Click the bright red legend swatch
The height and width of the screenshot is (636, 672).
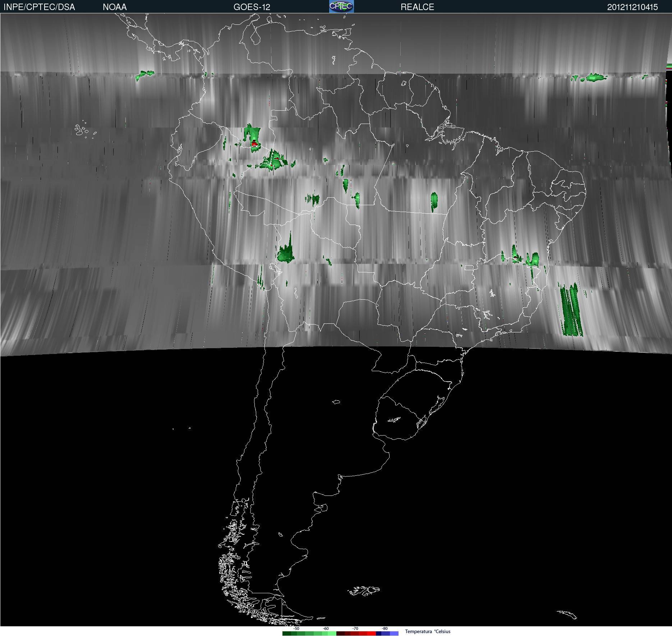click(372, 633)
